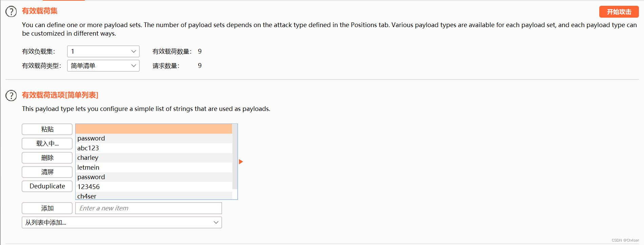Screen dimensions: 644x245
Task: Click the red arrow marker beside payload list
Action: click(241, 162)
